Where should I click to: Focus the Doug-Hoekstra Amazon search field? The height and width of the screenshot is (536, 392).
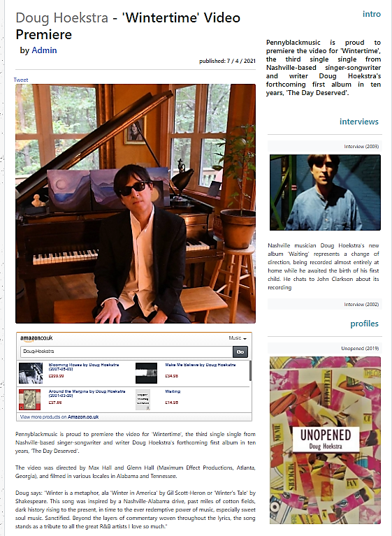coord(126,352)
